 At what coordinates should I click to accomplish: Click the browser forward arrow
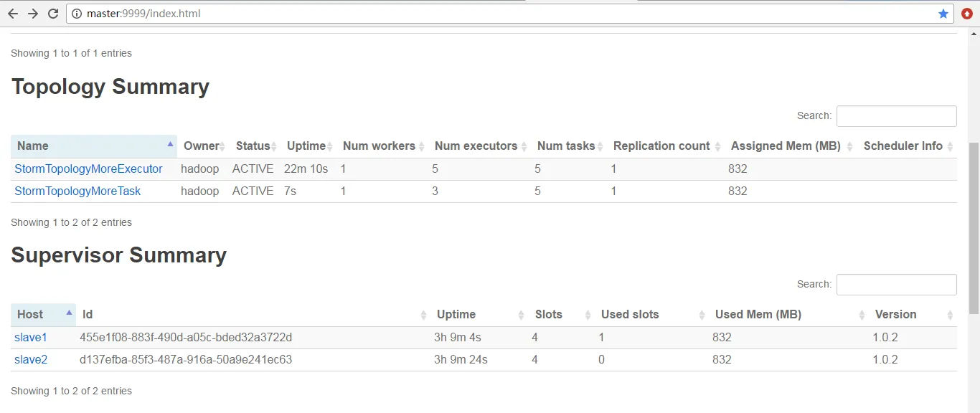(33, 14)
